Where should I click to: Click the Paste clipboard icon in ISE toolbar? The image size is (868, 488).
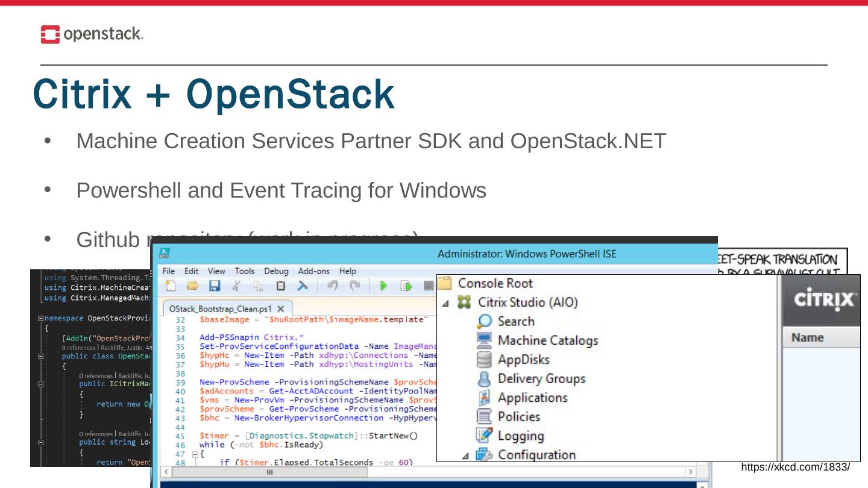point(280,286)
